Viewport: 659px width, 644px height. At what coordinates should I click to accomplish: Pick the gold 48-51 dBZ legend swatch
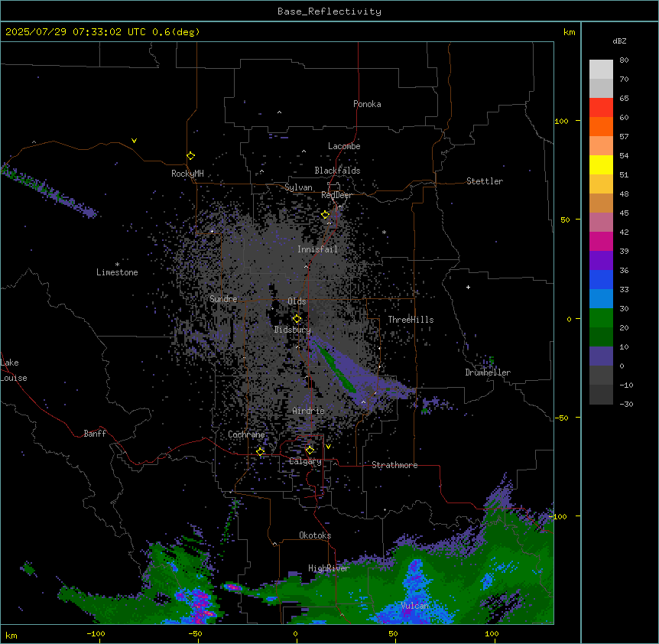pyautogui.click(x=601, y=184)
